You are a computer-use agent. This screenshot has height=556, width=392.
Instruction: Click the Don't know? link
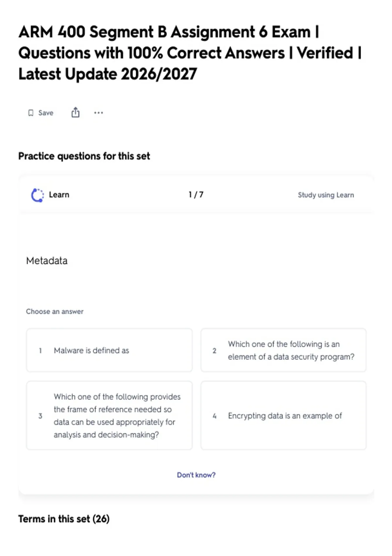tap(196, 475)
